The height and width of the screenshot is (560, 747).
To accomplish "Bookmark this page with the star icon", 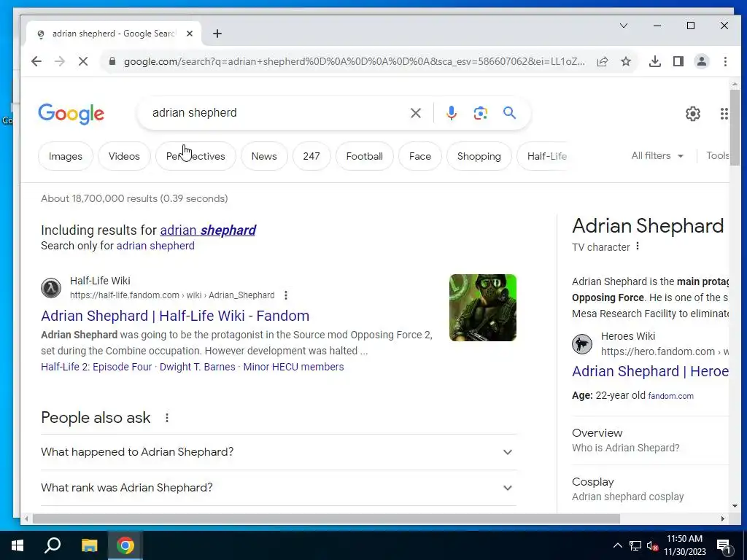I will (x=626, y=61).
